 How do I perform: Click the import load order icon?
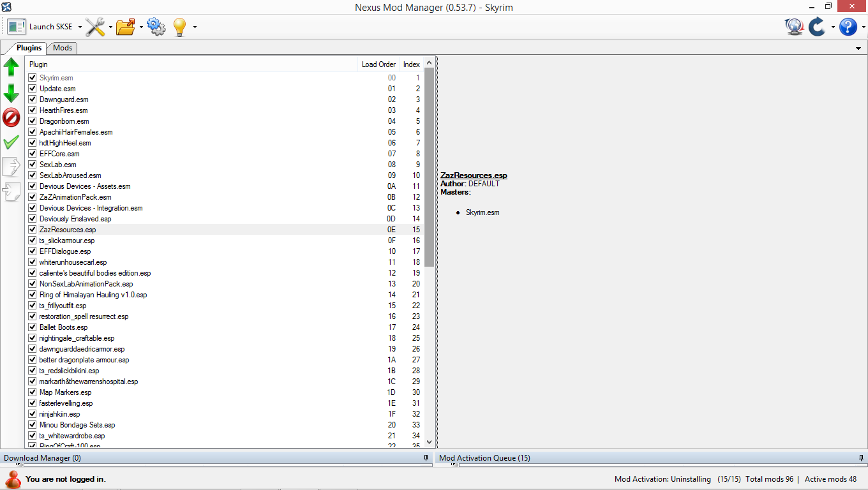[11, 191]
